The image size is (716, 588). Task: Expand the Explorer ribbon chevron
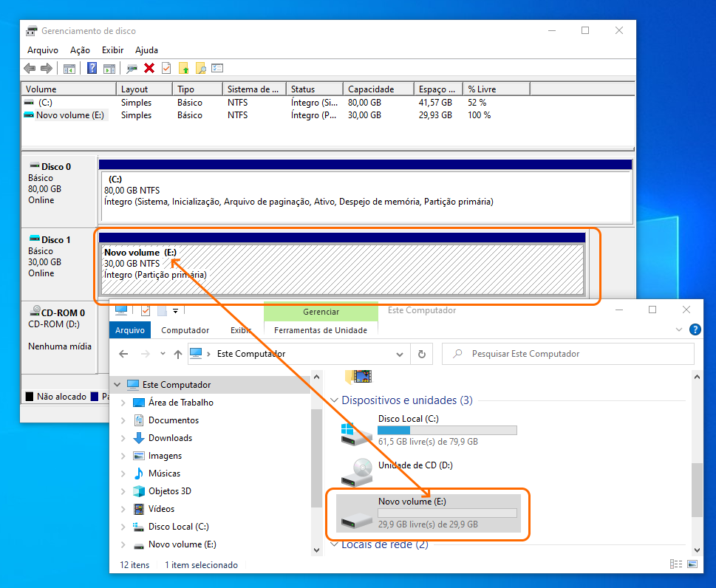(679, 329)
